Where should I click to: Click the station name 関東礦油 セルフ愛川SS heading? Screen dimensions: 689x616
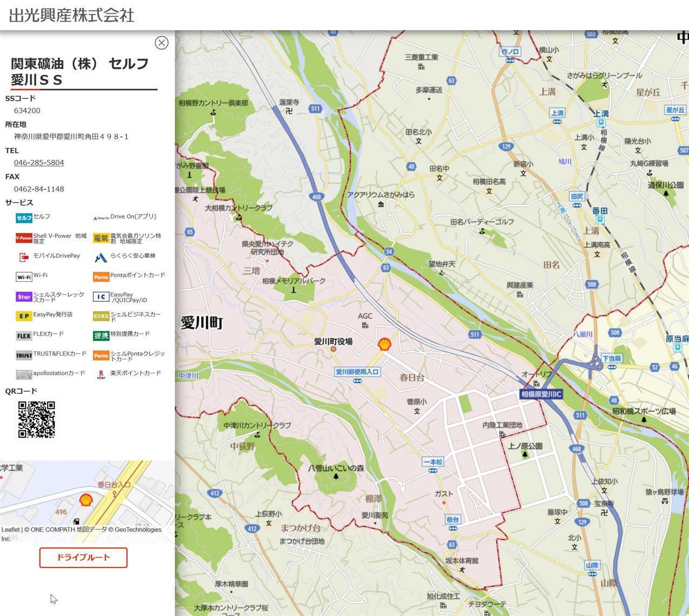point(80,72)
